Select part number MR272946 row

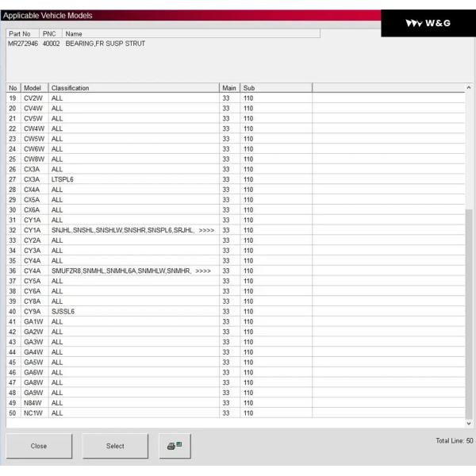tap(79, 44)
